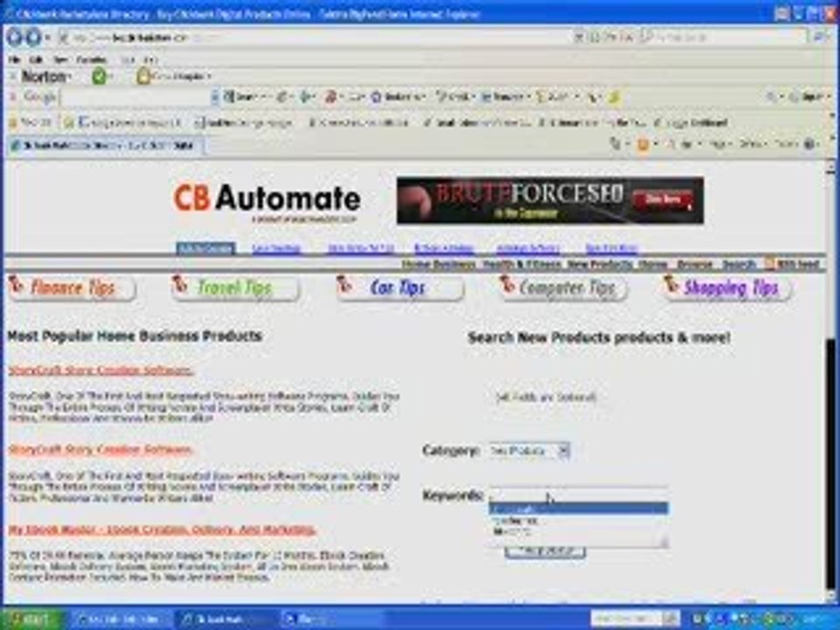Screen dimensions: 840x630
Task: Open the Home Business category link
Action: point(438,264)
